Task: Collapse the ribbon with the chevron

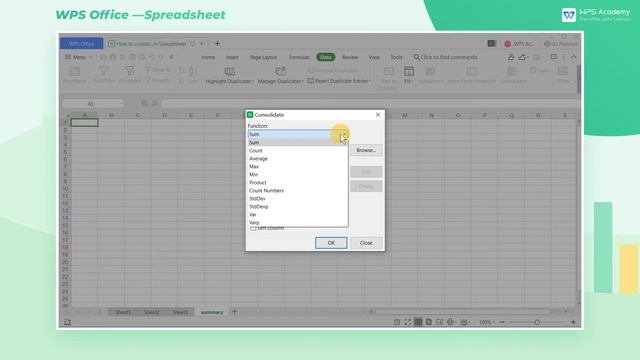Action: pyautogui.click(x=573, y=57)
